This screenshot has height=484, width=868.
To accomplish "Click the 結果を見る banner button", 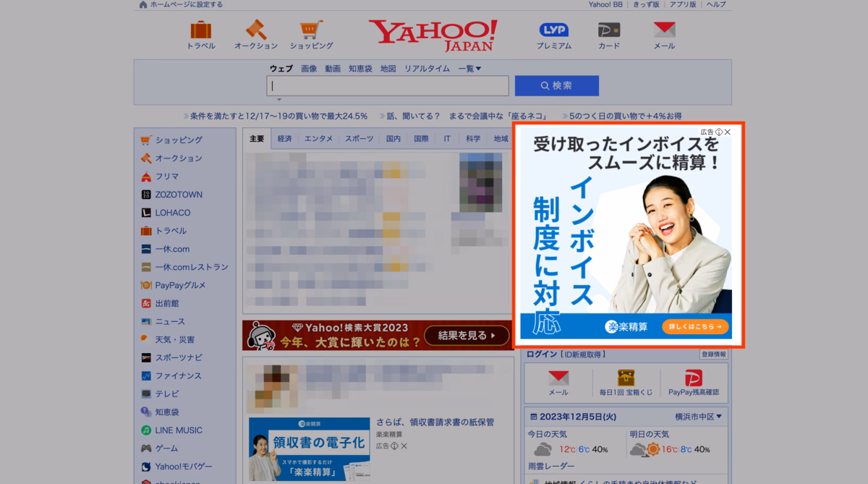I will 467,336.
